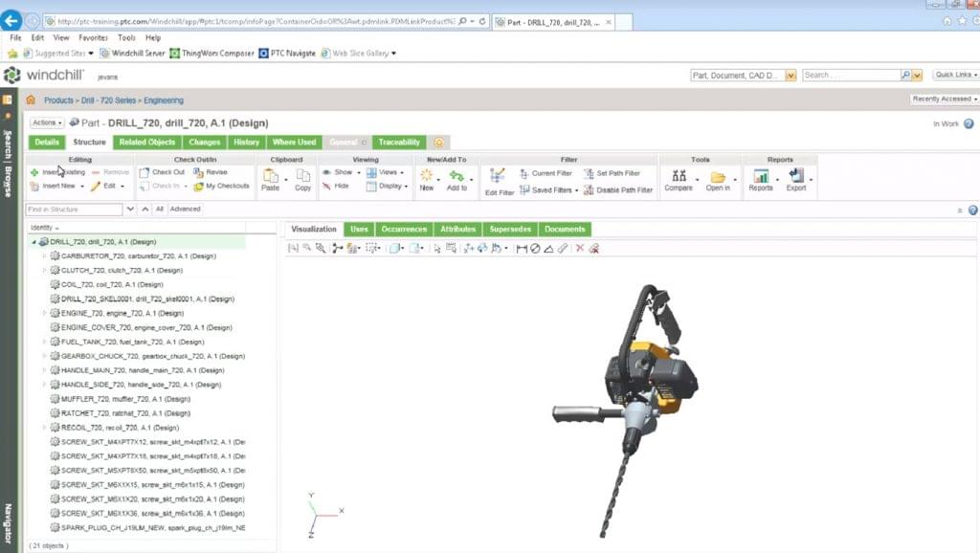Click the diameter measure icon in viewer toolbar
980x553 pixels.
535,249
